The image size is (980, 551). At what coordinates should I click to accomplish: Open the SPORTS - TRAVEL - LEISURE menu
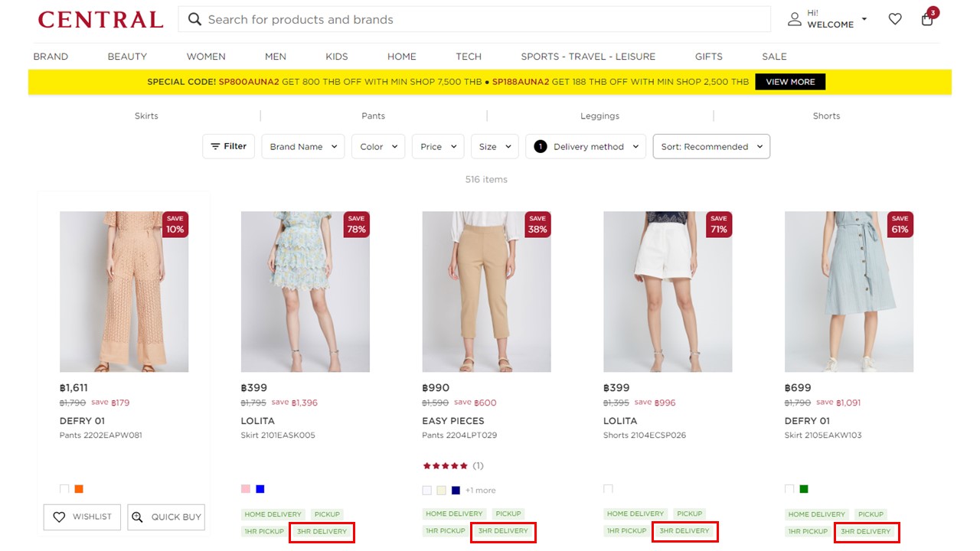point(588,57)
